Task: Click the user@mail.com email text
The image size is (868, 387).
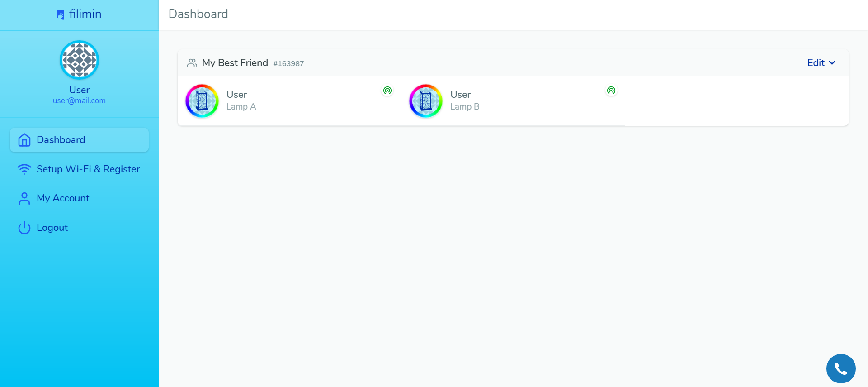Action: [x=79, y=100]
